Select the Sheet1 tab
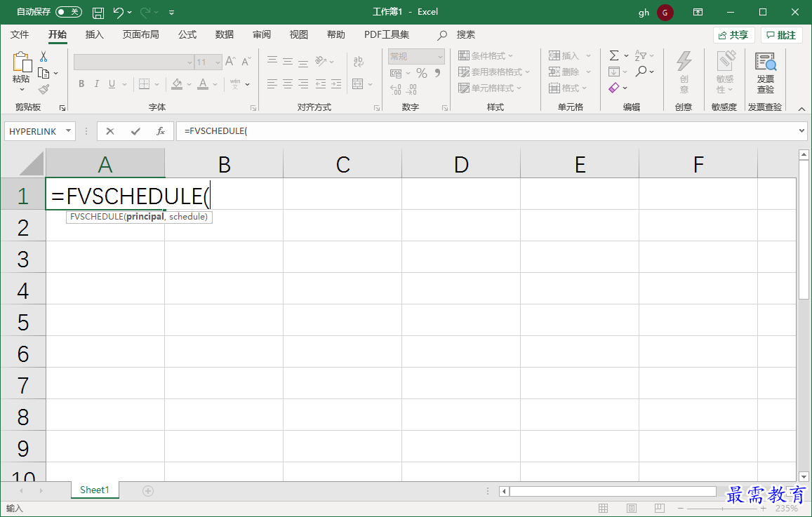 pyautogui.click(x=95, y=490)
